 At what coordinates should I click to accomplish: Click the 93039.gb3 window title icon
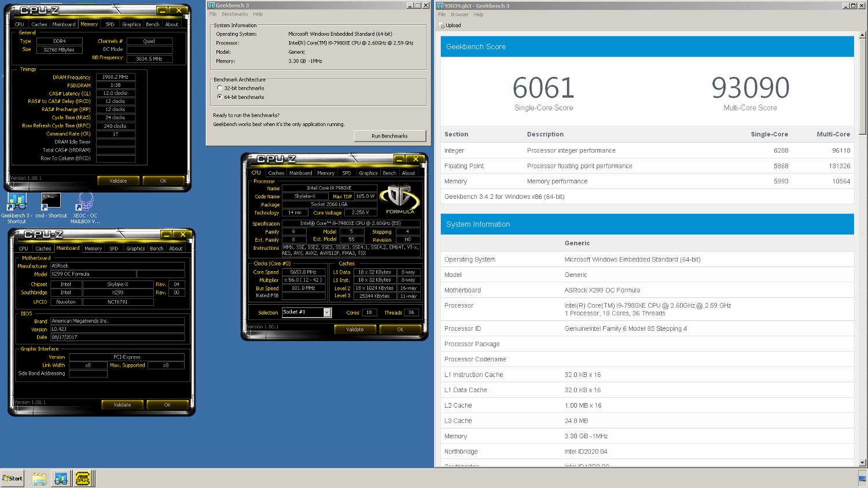point(440,5)
